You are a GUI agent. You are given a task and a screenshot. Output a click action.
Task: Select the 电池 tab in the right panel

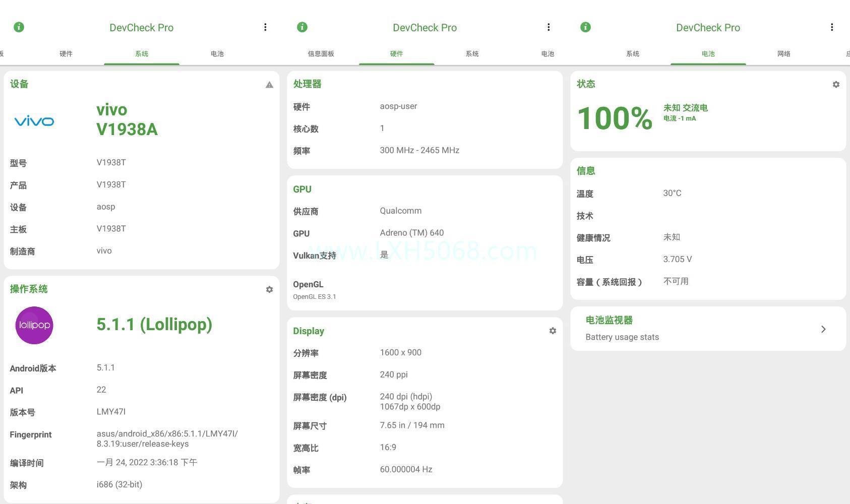tap(708, 53)
